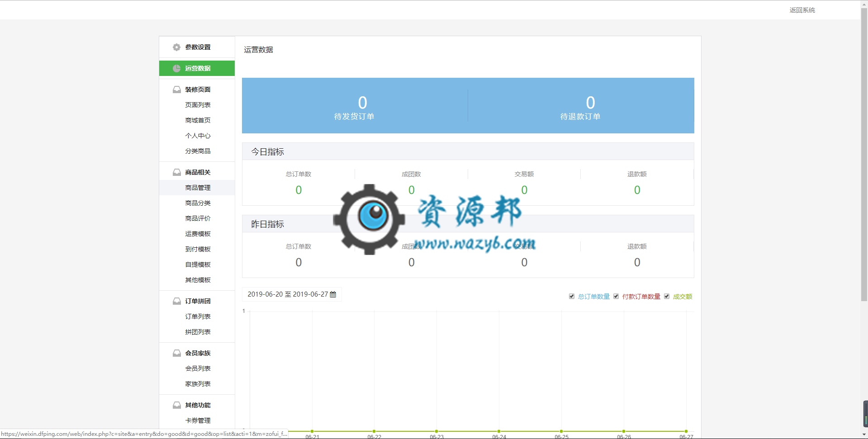Toggle the 总订单数量 checkbox

tap(572, 297)
